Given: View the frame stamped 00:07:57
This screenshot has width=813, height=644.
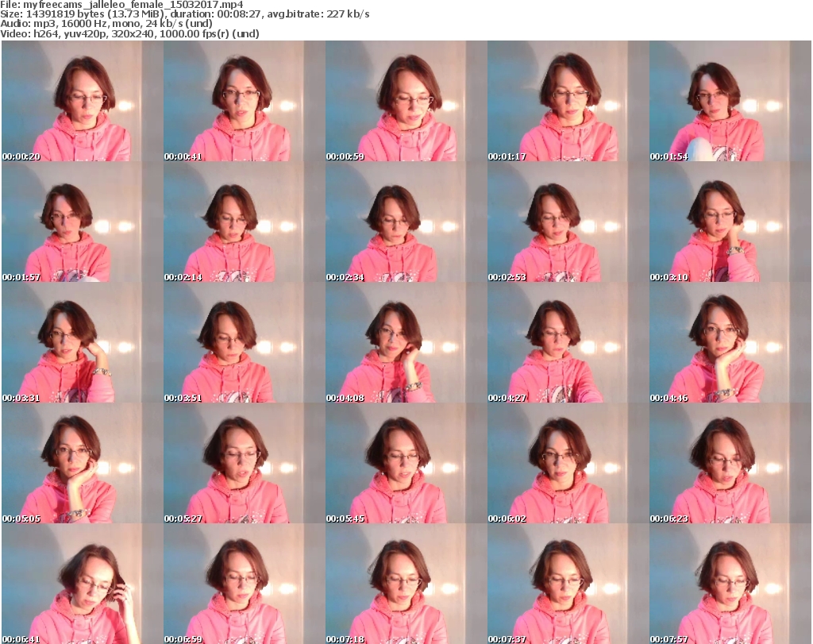Looking at the screenshot, I should [730, 584].
